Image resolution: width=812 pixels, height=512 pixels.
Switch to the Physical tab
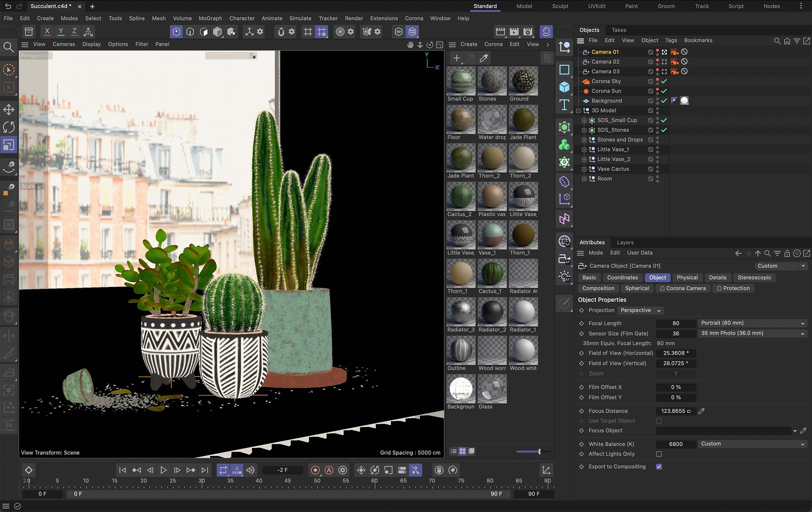pos(687,278)
